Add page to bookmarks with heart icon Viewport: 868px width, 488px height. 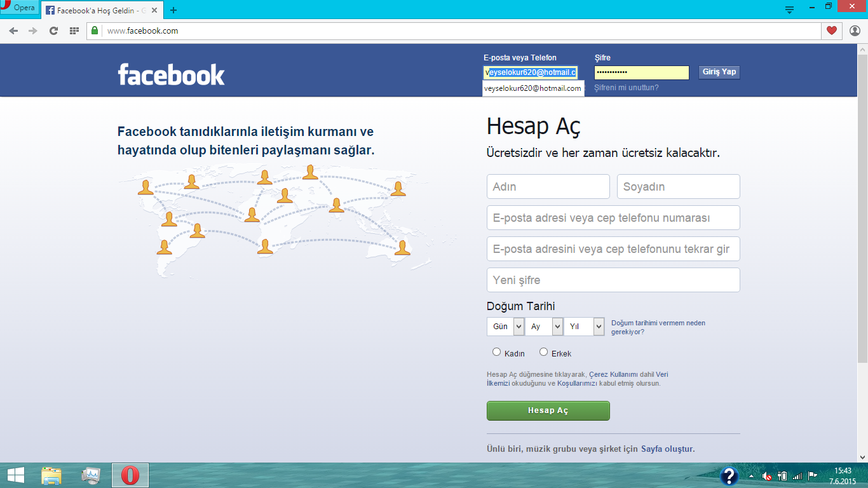click(831, 30)
